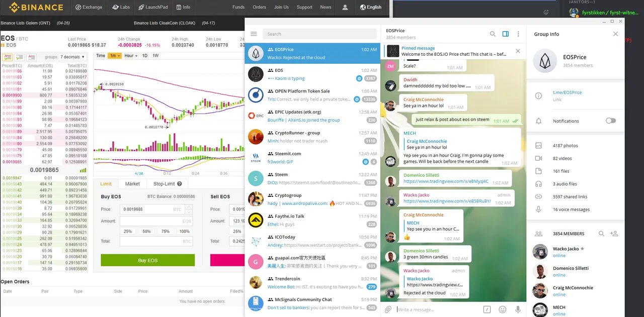Switch to the Market order tab
This screenshot has height=317, width=644.
click(132, 184)
